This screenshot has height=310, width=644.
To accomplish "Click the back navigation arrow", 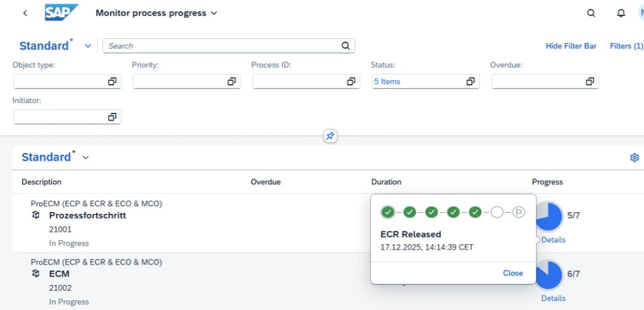I will coord(24,13).
